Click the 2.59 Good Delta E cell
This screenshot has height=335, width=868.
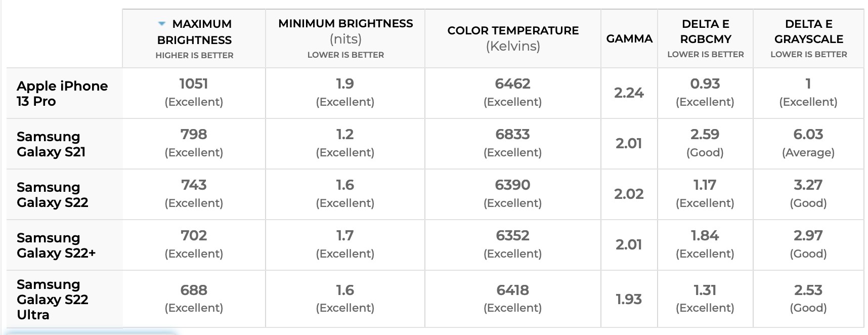click(705, 144)
